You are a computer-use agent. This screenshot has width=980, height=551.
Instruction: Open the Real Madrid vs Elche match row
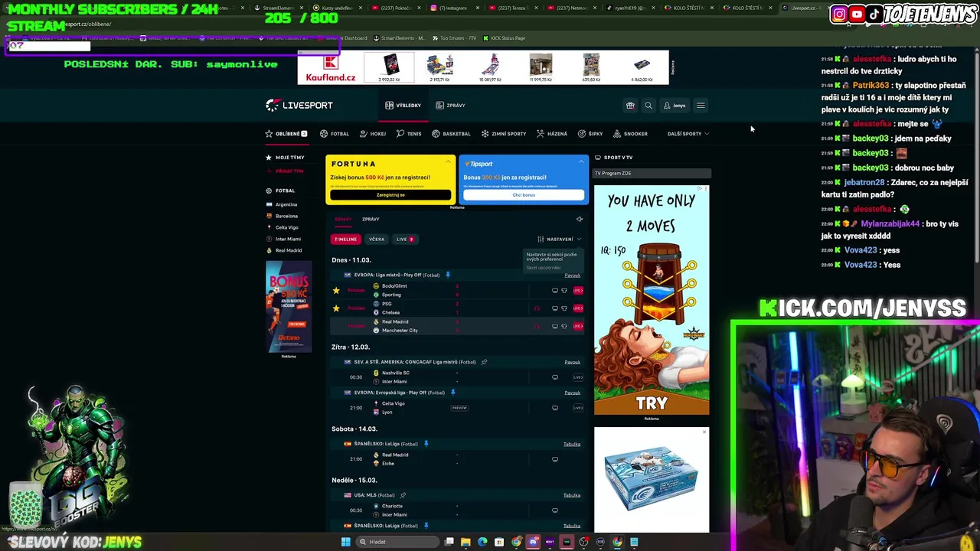click(x=458, y=459)
